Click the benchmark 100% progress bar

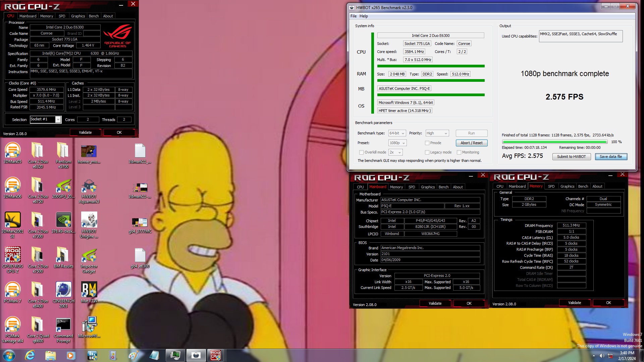coord(554,142)
